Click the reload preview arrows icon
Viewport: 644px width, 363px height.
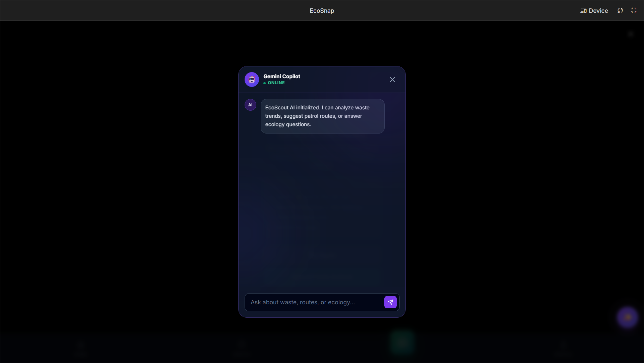(620, 11)
